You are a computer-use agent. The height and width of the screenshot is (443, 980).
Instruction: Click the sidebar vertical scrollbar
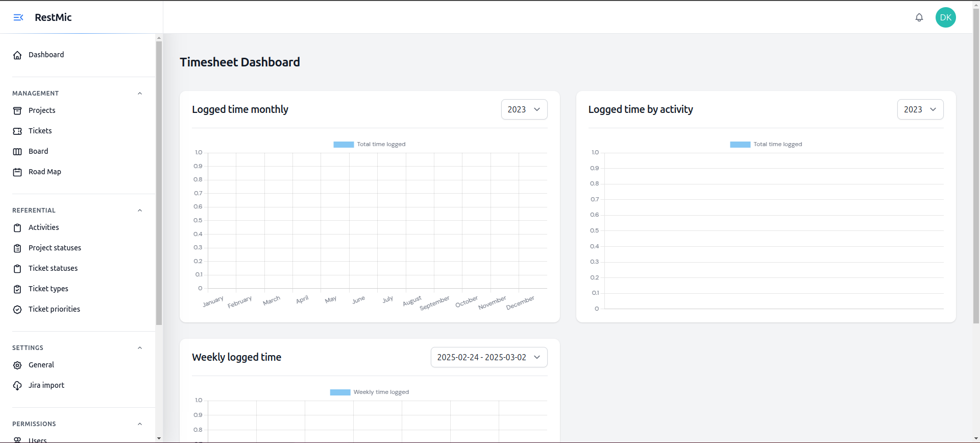159,184
